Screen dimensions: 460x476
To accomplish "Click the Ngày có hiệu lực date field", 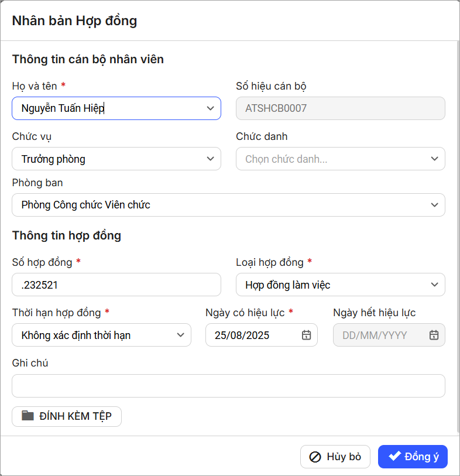I will coord(255,335).
